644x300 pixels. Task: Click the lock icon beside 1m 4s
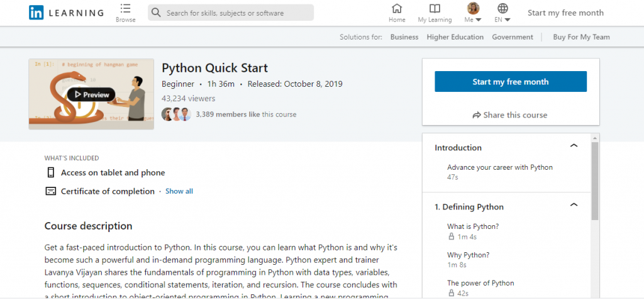[x=452, y=236]
